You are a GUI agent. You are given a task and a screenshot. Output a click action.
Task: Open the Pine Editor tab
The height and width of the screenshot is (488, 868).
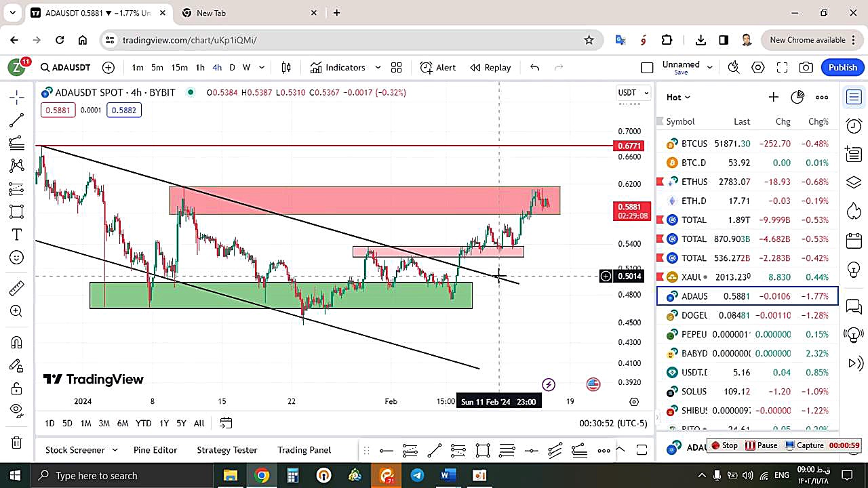coord(155,449)
